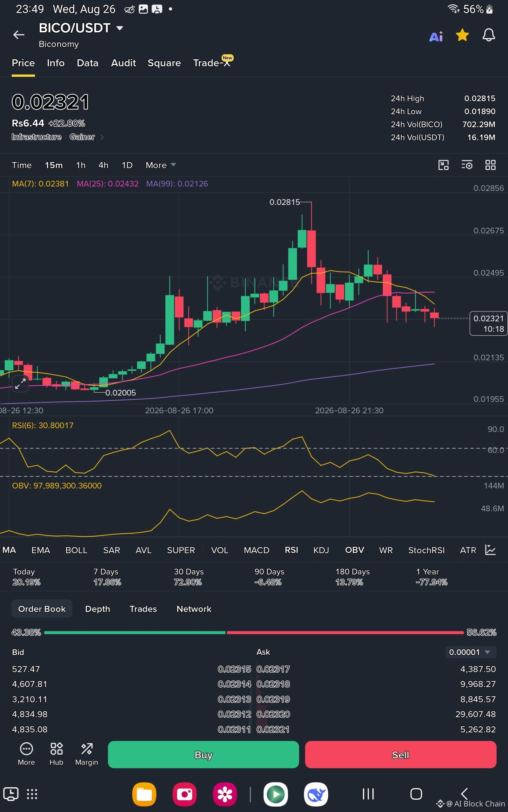Screen dimensions: 508x812
Task: Tap the bid price 0.02311
Action: 234,729
